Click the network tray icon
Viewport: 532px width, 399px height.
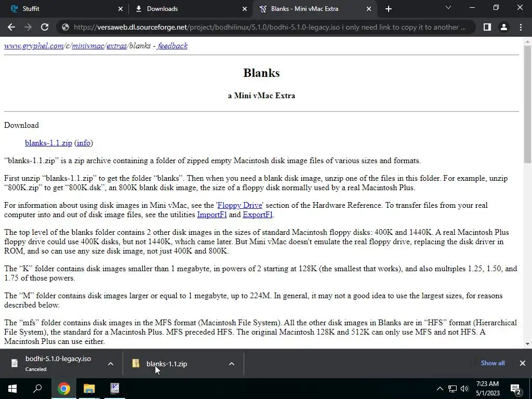click(453, 389)
